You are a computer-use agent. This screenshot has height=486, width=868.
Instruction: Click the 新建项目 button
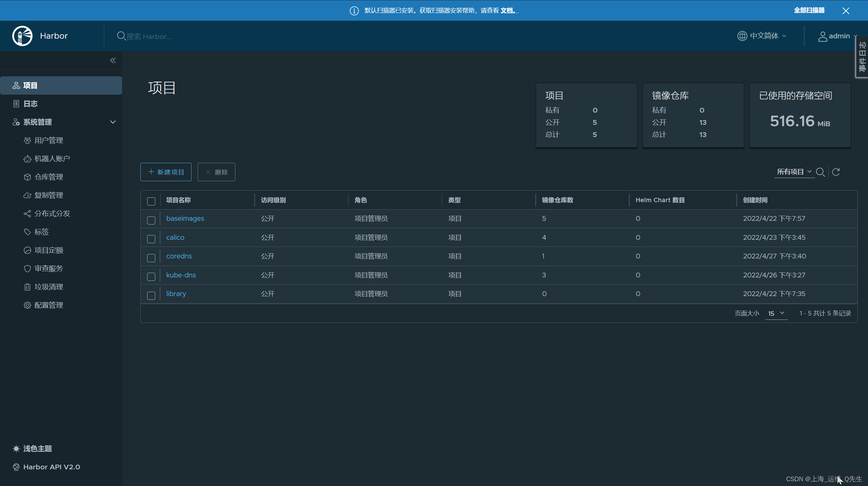point(166,172)
